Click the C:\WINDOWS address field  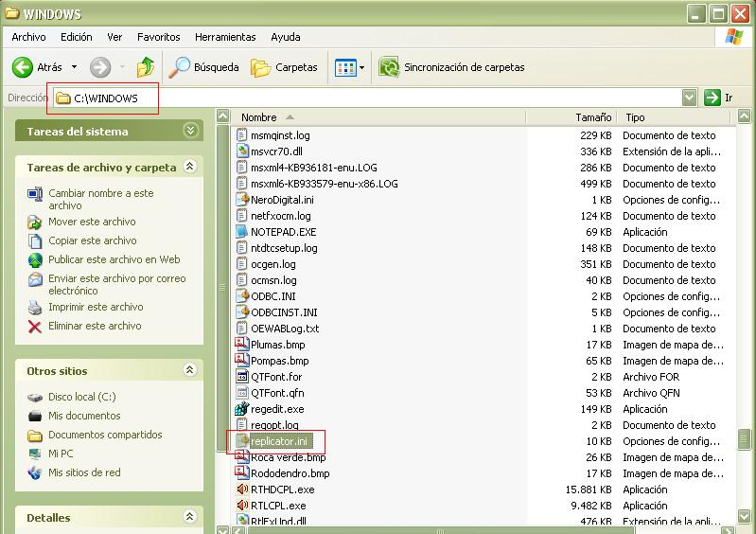pos(368,98)
